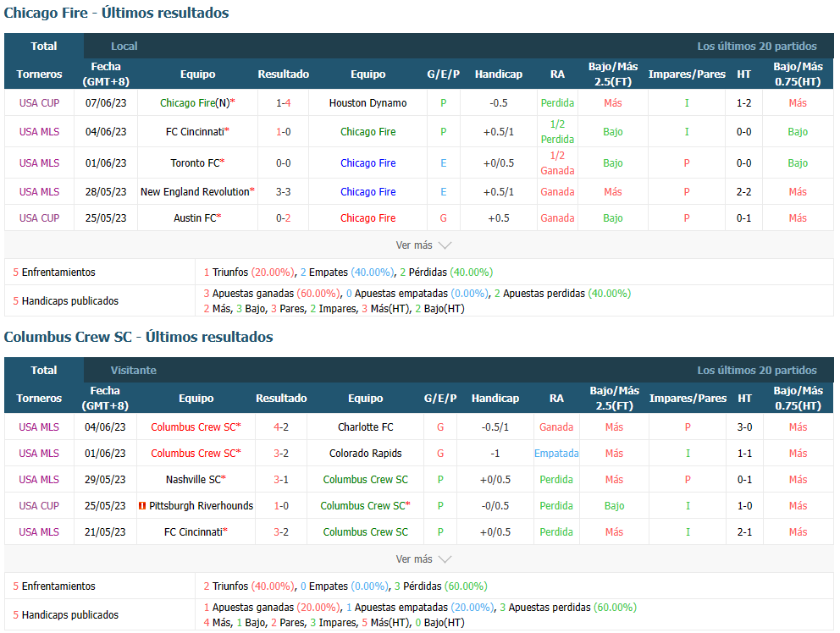Open 'Los últimos 20 partidos' in Columbus Crew section

click(x=756, y=370)
